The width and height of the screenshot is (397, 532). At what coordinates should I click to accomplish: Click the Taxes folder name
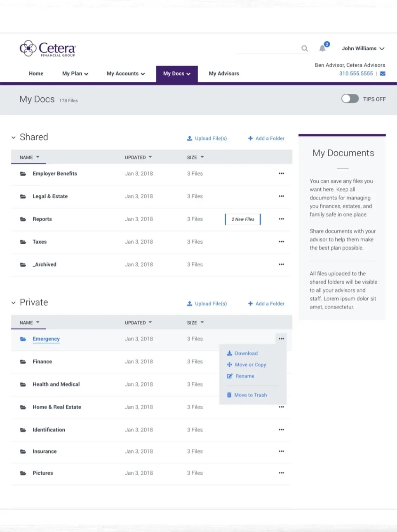click(40, 242)
